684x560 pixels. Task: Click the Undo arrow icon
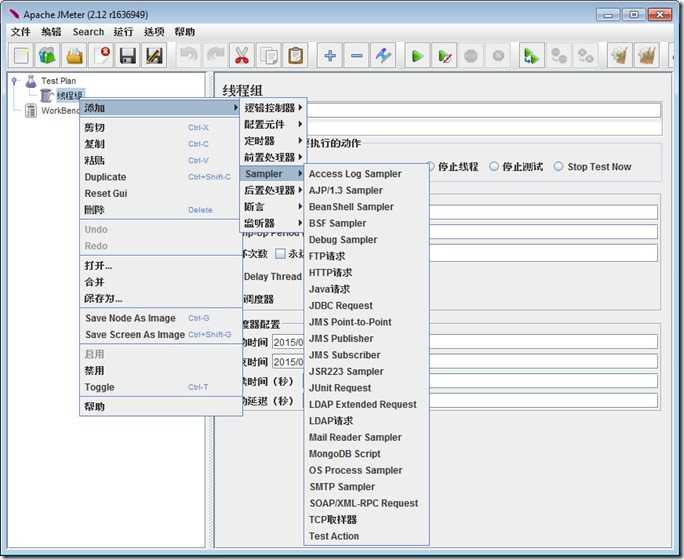coord(189,55)
